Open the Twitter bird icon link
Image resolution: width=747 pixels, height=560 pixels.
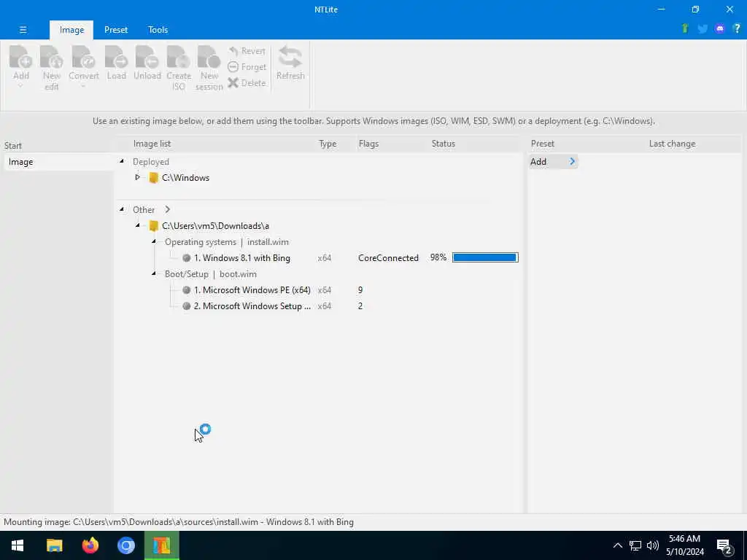[703, 29]
